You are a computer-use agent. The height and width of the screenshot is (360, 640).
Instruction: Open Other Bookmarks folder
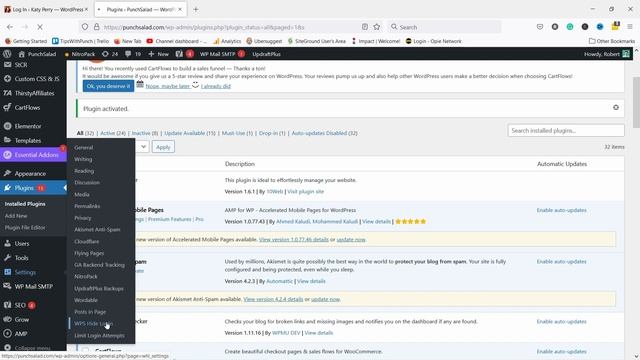612,41
